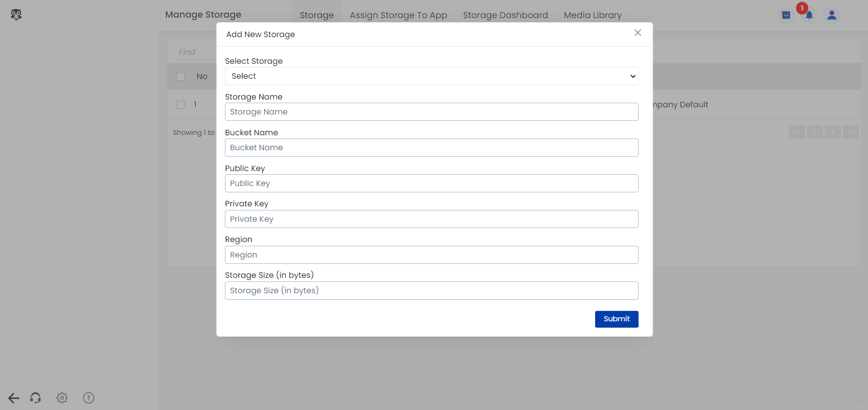The height and width of the screenshot is (410, 868).
Task: Go to the Media Library tab
Action: tap(592, 15)
